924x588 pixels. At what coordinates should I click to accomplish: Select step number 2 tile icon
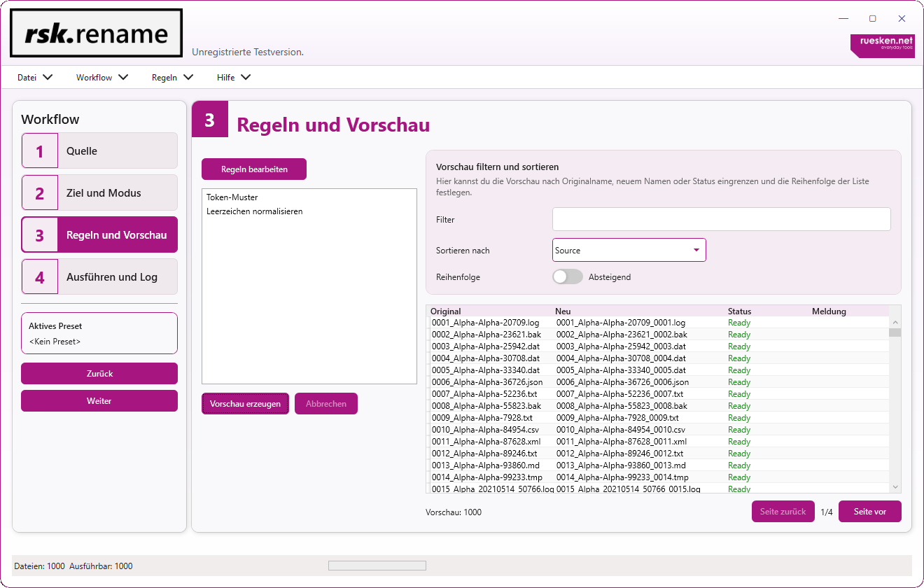pos(40,193)
